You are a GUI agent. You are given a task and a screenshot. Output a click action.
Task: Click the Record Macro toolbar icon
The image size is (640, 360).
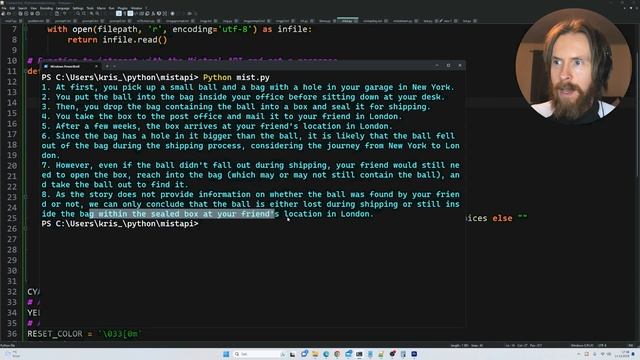point(172,13)
